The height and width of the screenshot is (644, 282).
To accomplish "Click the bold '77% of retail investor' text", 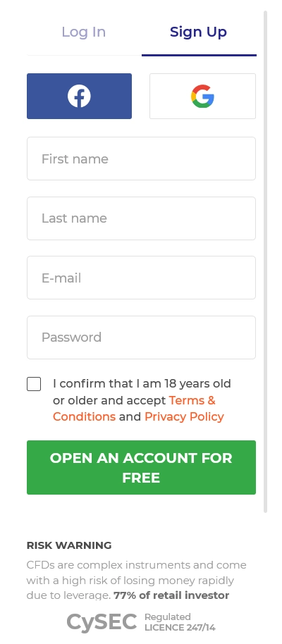I will (171, 595).
